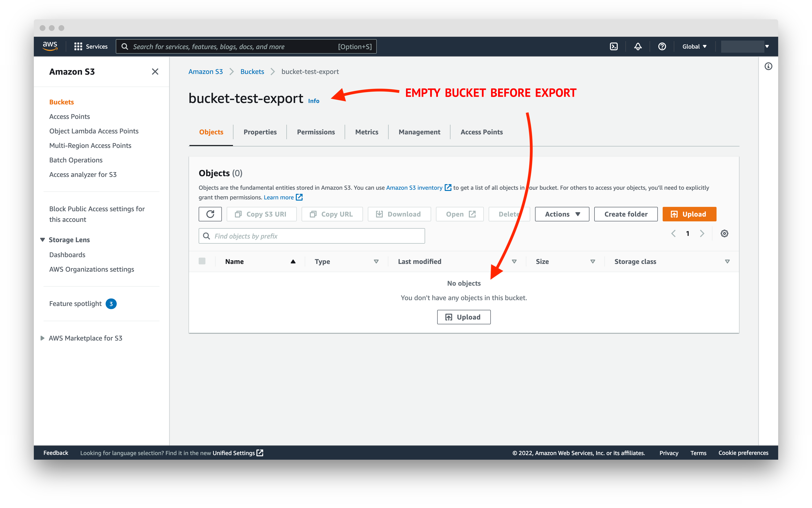This screenshot has height=508, width=812.
Task: Sort by the Storage class column arrow
Action: click(727, 261)
